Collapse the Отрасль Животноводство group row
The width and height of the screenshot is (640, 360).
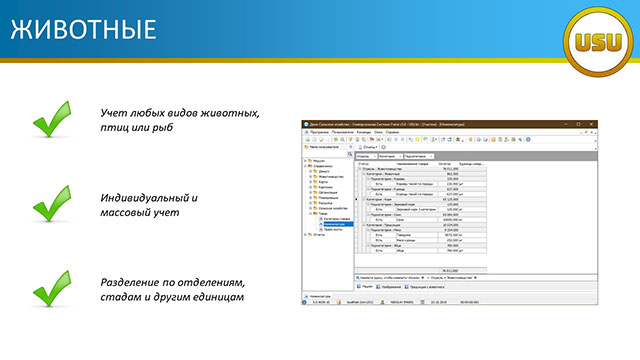(360, 169)
